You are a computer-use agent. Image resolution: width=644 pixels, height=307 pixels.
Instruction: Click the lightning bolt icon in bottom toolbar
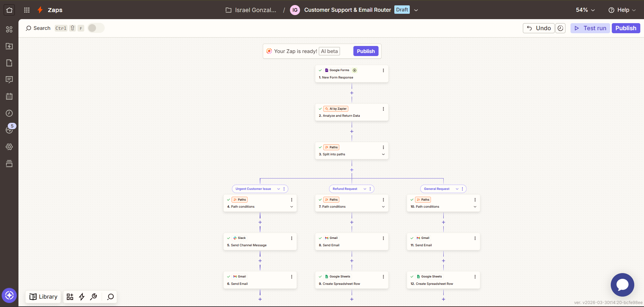(82, 297)
